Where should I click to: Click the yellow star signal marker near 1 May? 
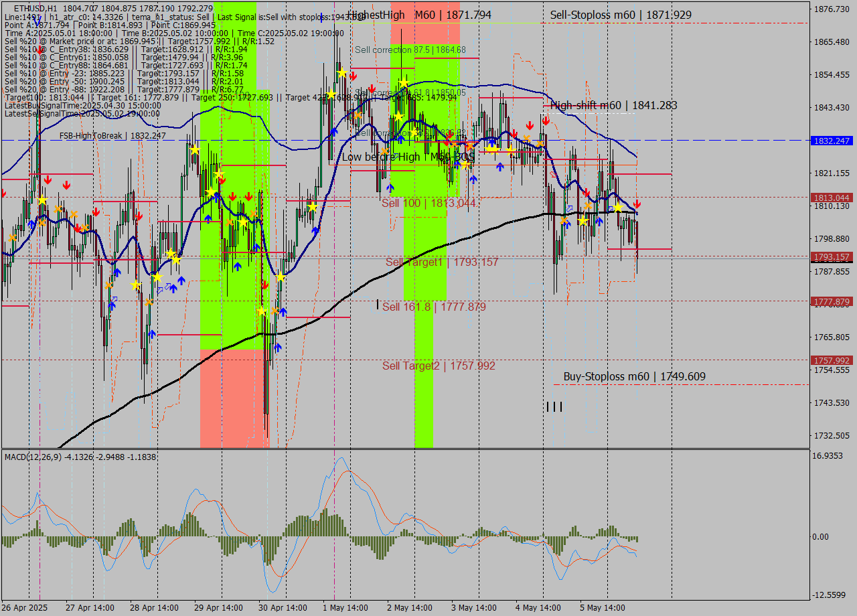tap(342, 72)
